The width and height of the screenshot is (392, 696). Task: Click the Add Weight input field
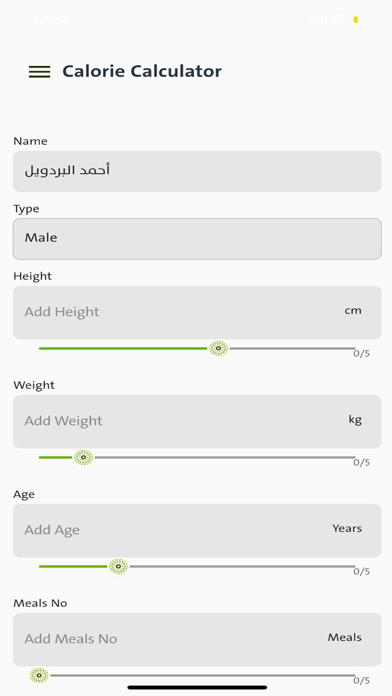coord(197,421)
